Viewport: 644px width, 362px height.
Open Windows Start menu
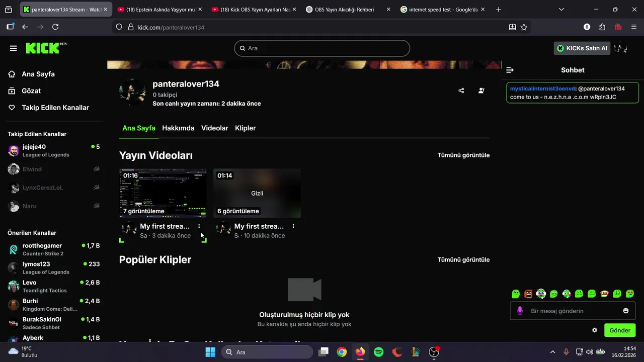tap(210, 352)
